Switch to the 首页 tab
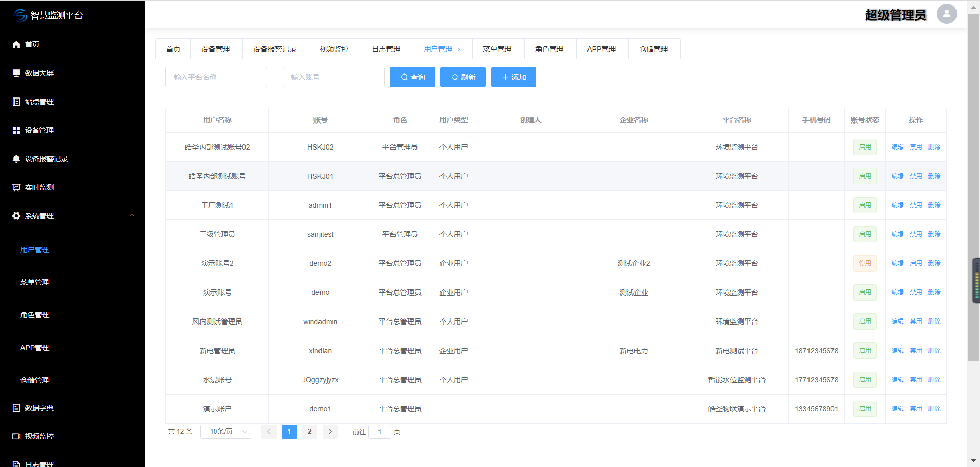 (173, 49)
